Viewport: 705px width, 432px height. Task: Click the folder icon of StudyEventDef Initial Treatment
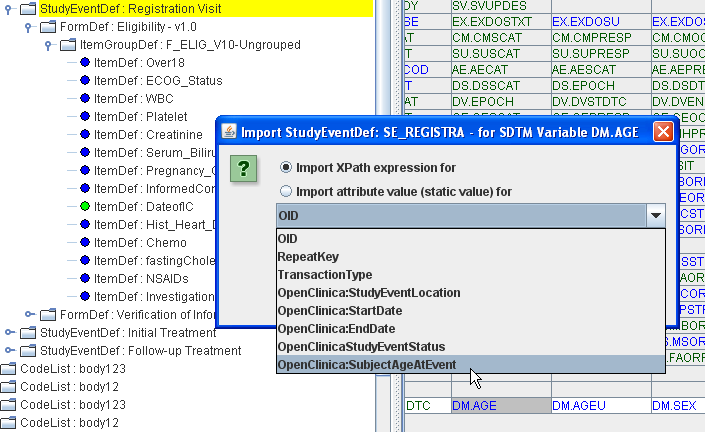click(28, 333)
